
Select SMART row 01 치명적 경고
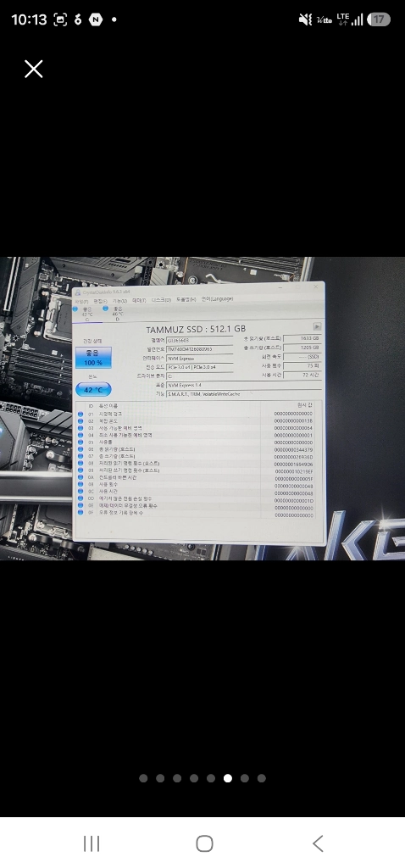pos(196,414)
